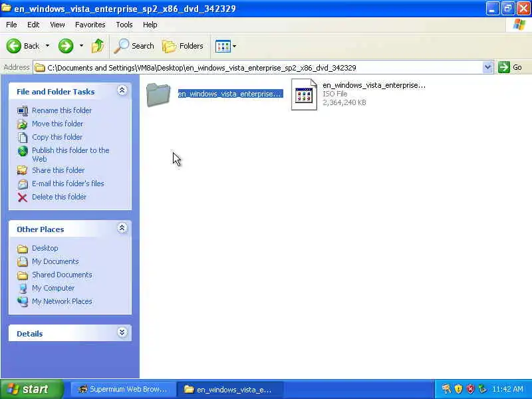Open the Help menu
The image size is (532, 399).
click(150, 25)
